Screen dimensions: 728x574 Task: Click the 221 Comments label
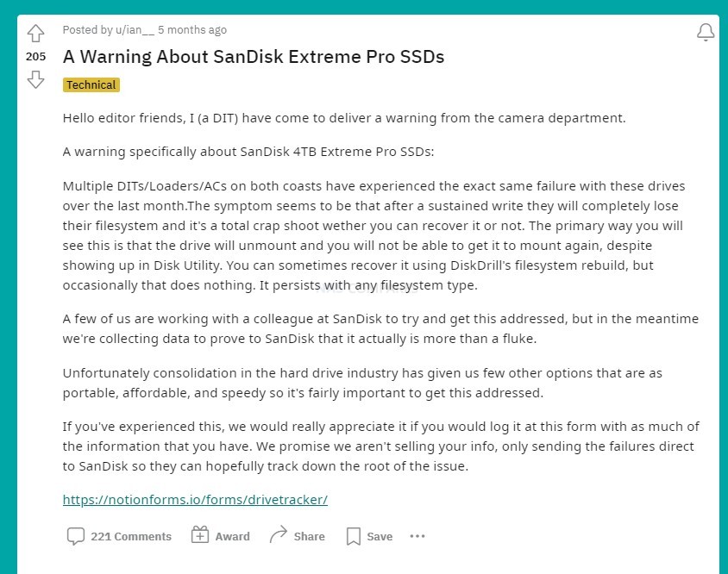pos(131,536)
